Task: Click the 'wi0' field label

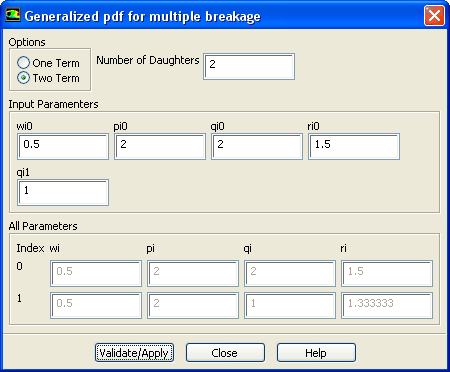Action: coord(25,126)
